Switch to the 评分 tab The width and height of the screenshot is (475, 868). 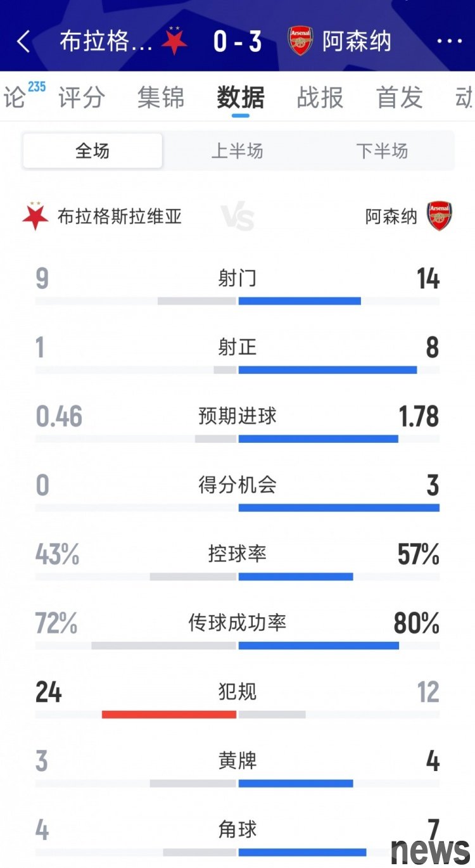click(81, 98)
